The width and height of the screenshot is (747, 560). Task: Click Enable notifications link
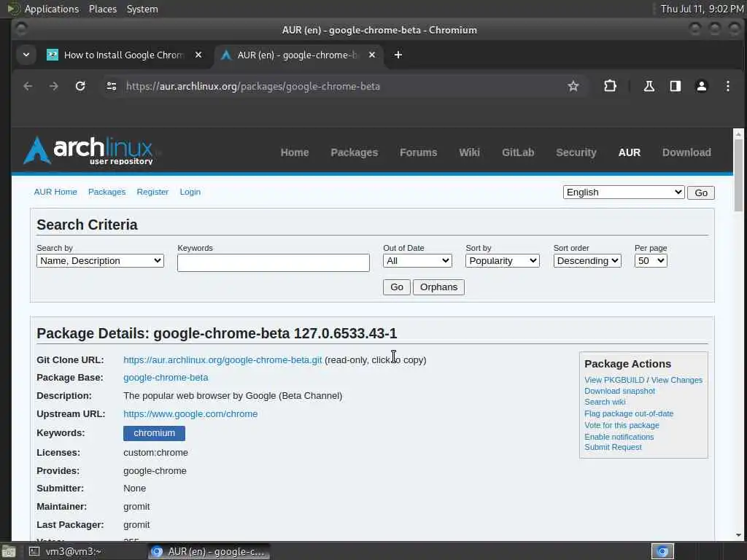(x=619, y=437)
